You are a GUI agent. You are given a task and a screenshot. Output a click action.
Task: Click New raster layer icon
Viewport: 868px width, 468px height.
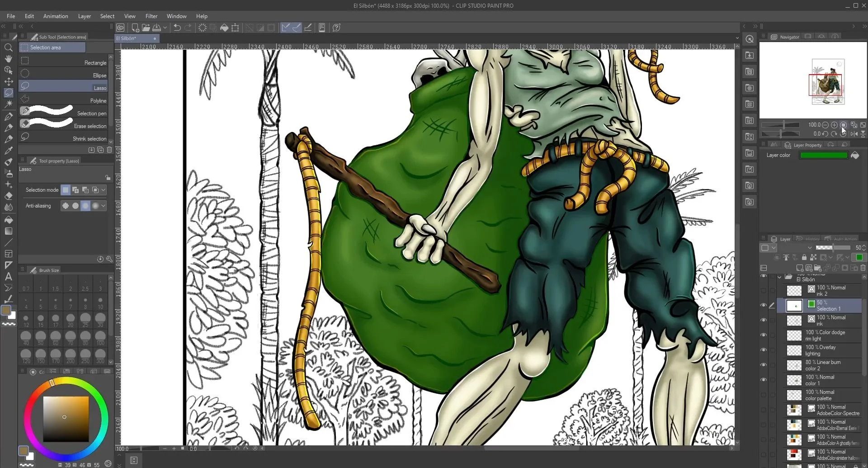(799, 268)
